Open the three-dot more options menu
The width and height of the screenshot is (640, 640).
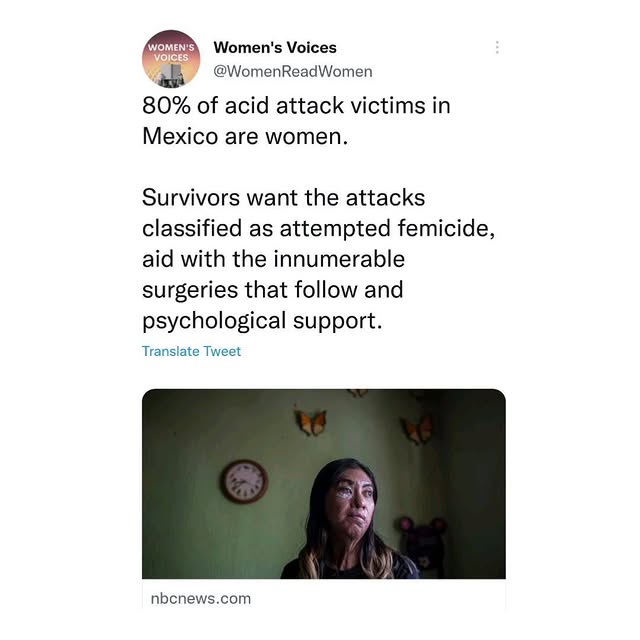pos(497,47)
